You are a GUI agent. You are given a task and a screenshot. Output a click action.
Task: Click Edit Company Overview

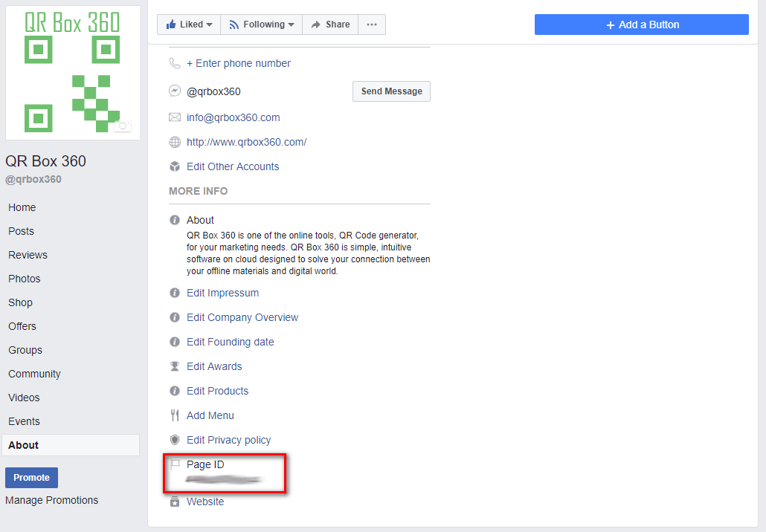[x=242, y=317]
